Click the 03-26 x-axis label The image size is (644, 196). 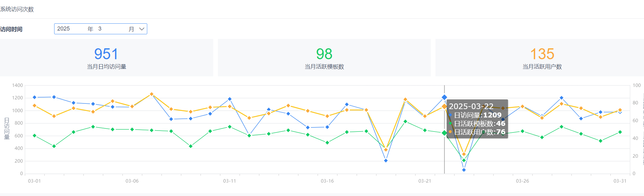tap(522, 181)
